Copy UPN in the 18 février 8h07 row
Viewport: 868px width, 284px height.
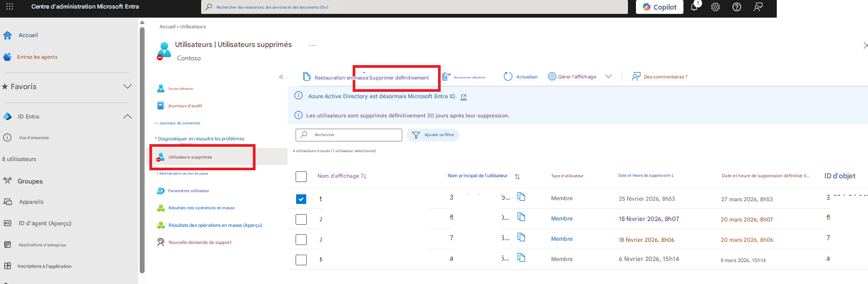521,217
